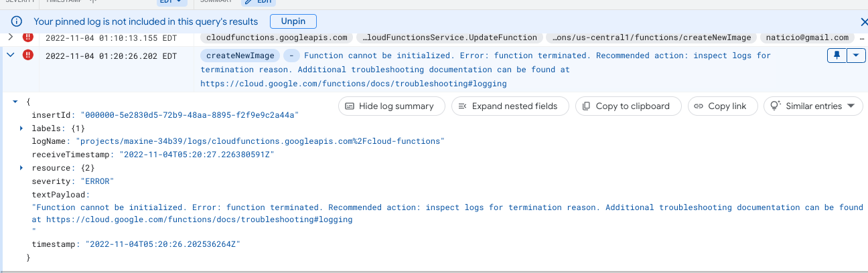Click the Copy link button
Viewport: 868px width, 273px height.
[720, 106]
